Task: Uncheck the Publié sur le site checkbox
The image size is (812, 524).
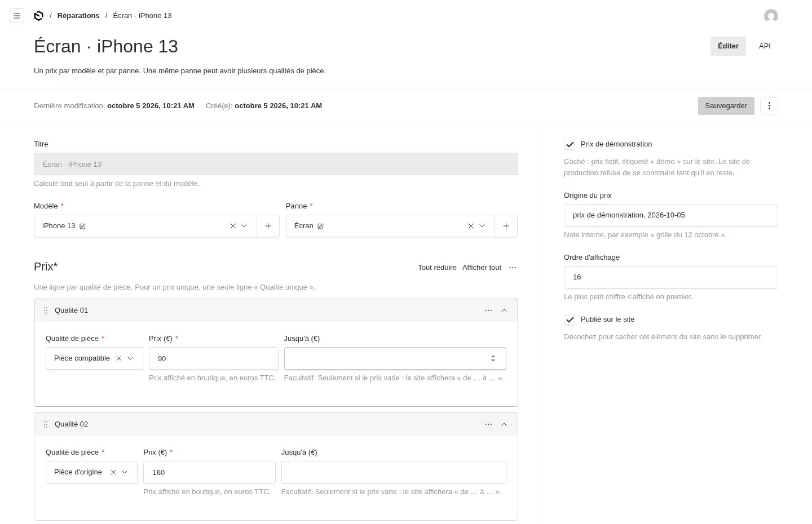Action: (x=570, y=319)
